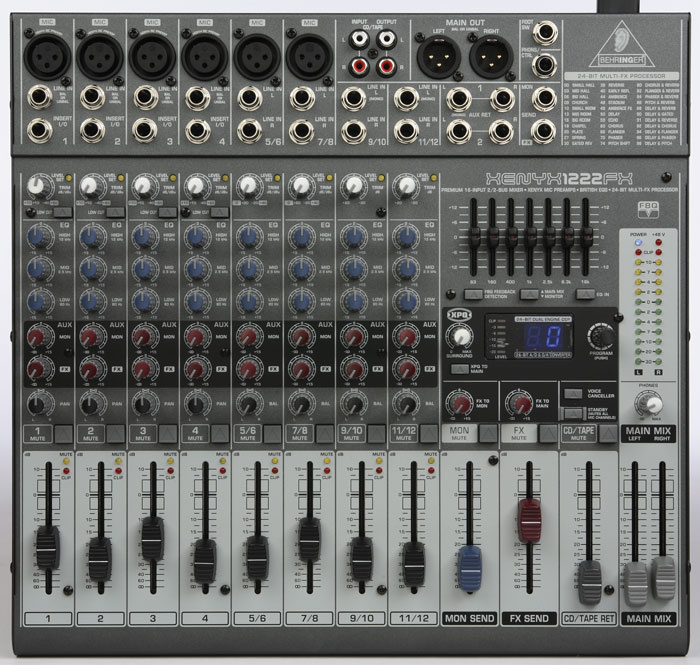Grab the channel 1 fader
700x665 pixels.
click(47, 549)
